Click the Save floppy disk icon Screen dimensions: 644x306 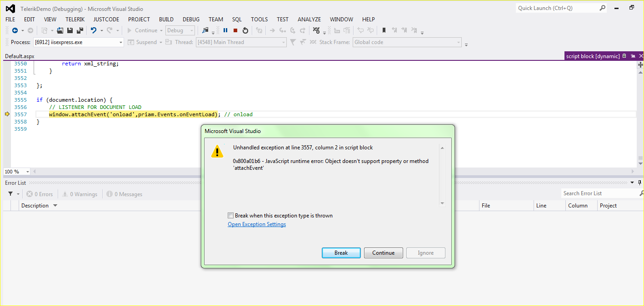tap(70, 30)
